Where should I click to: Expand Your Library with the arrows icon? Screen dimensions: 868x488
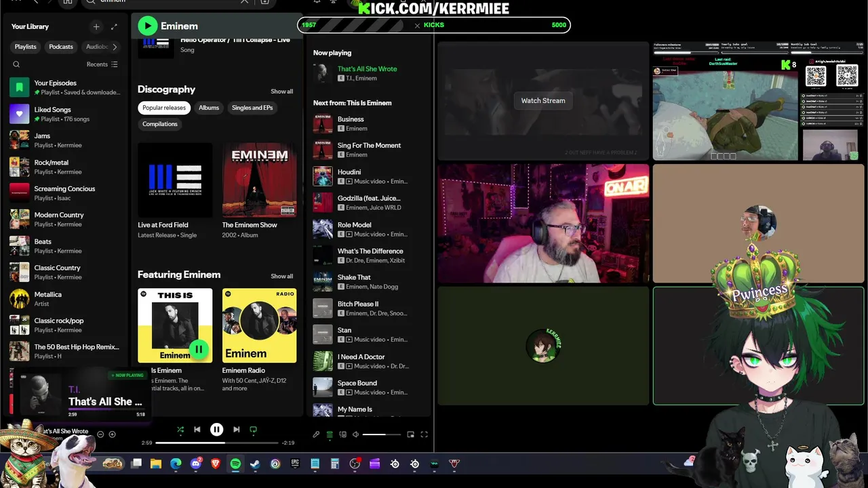(x=114, y=26)
